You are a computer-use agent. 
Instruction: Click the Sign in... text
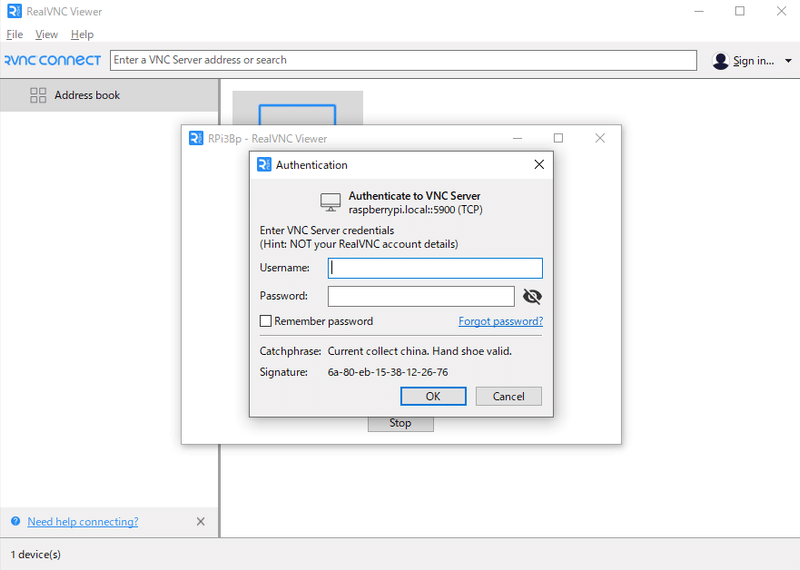point(754,61)
